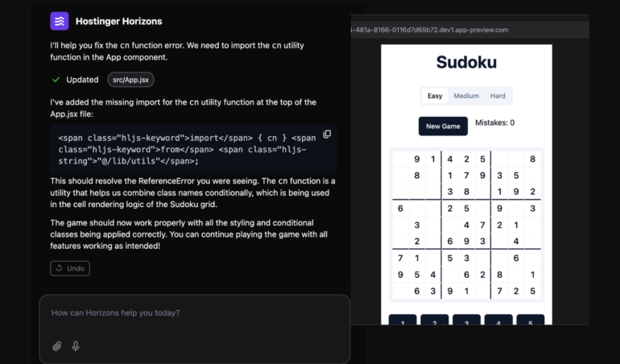
Task: Click the Sudoku title heading
Action: click(x=466, y=63)
